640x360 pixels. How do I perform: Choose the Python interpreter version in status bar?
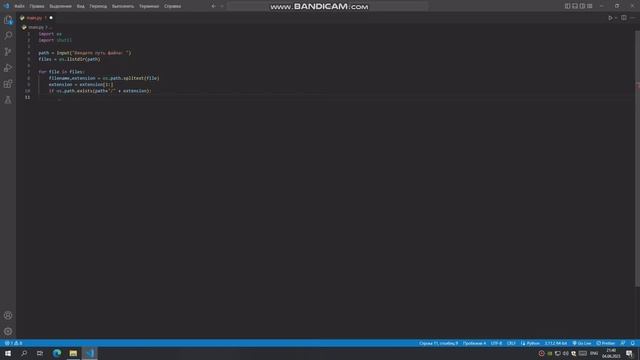[x=556, y=343]
